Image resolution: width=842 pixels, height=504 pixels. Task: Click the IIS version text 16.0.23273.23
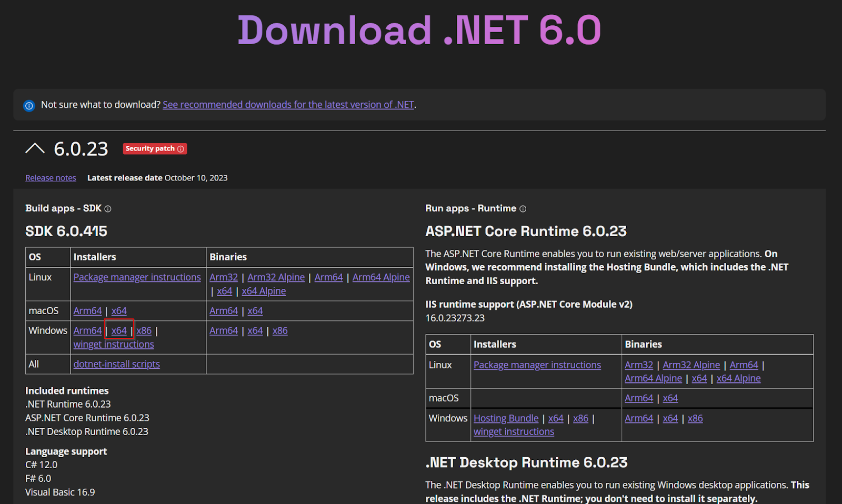(455, 318)
